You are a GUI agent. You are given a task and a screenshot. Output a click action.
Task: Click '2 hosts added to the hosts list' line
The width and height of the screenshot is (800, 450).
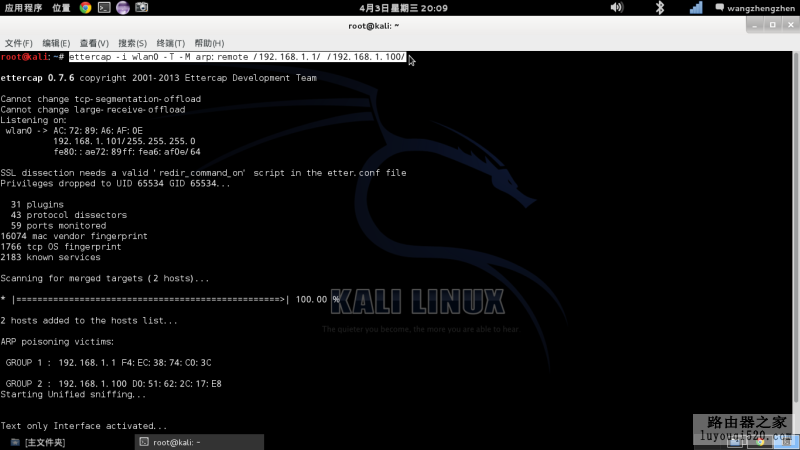[89, 321]
